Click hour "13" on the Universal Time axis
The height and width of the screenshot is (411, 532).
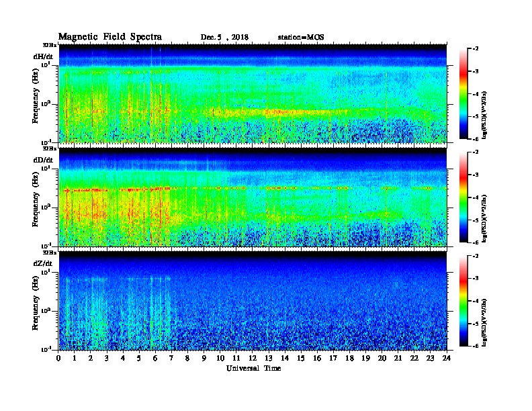pyautogui.click(x=269, y=358)
